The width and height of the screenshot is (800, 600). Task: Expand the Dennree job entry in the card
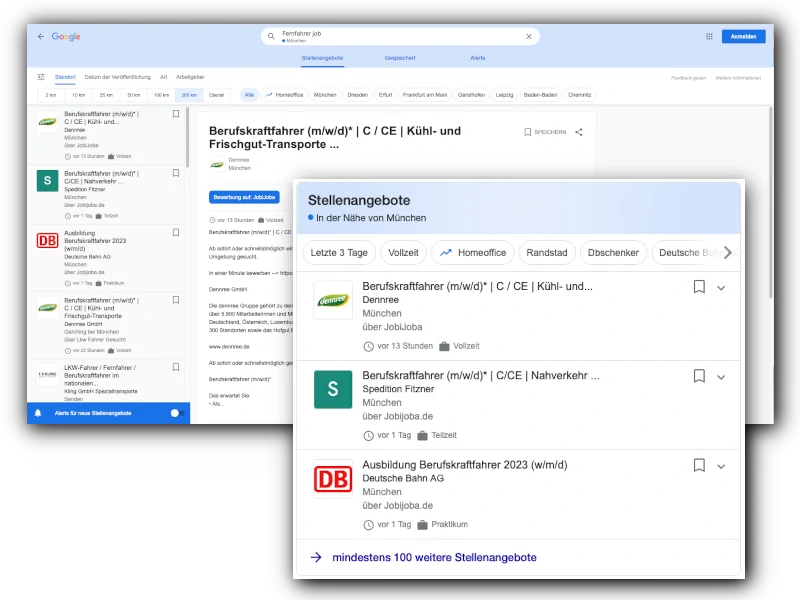tap(721, 288)
